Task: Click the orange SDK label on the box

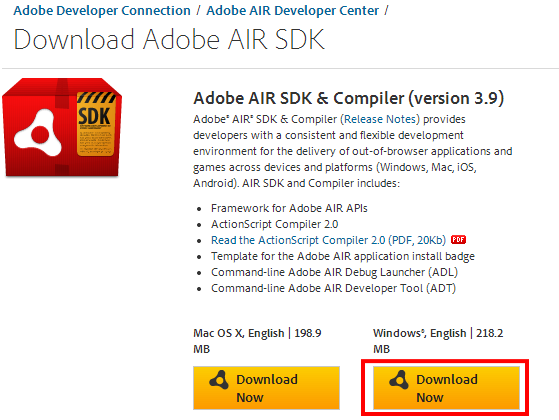Action: click(x=96, y=124)
